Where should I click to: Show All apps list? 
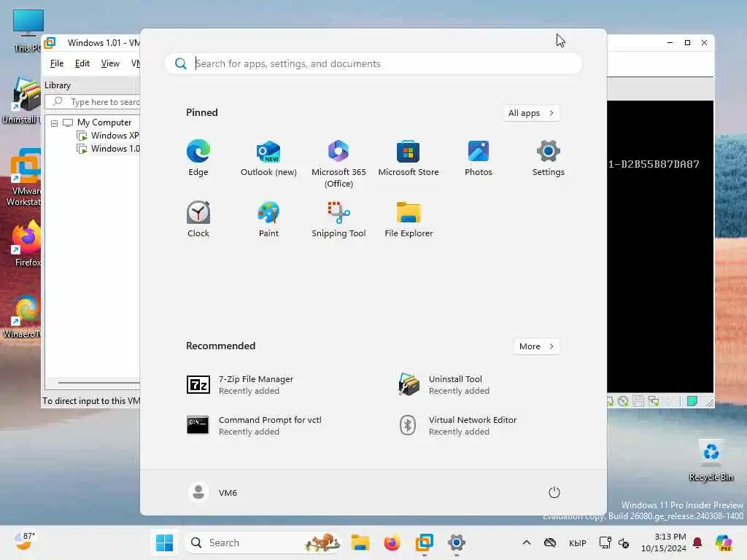click(531, 113)
